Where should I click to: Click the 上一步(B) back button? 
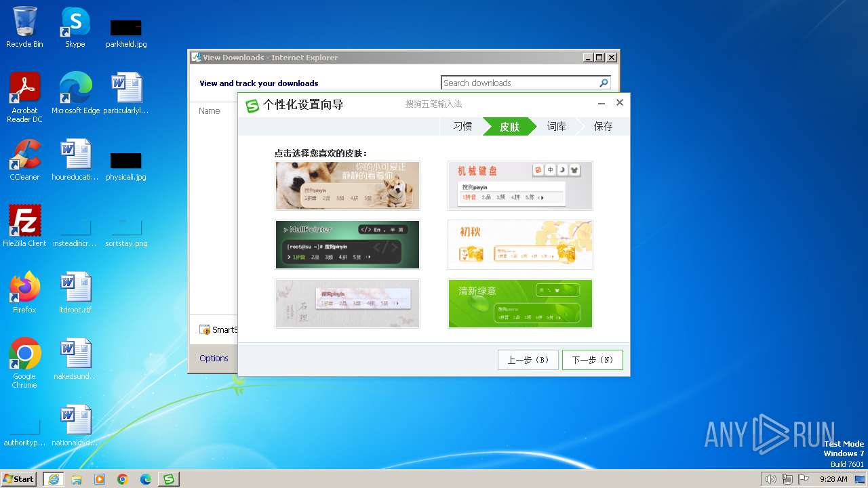[528, 360]
